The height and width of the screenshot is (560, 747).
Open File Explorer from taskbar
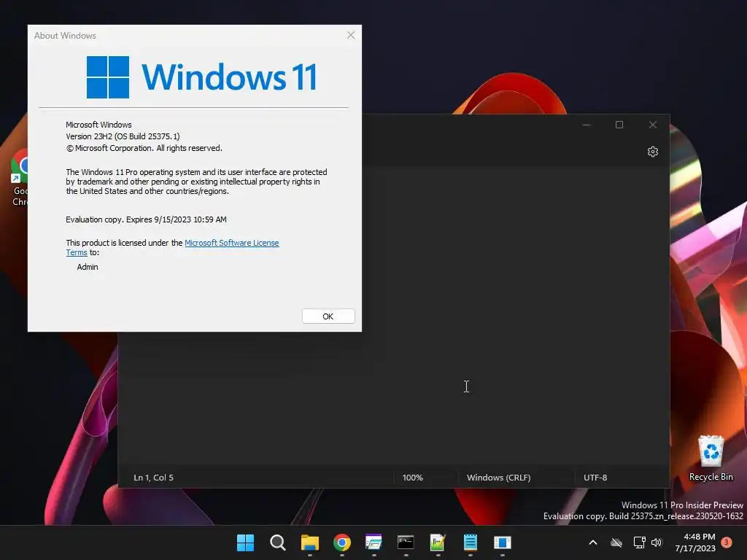(309, 542)
